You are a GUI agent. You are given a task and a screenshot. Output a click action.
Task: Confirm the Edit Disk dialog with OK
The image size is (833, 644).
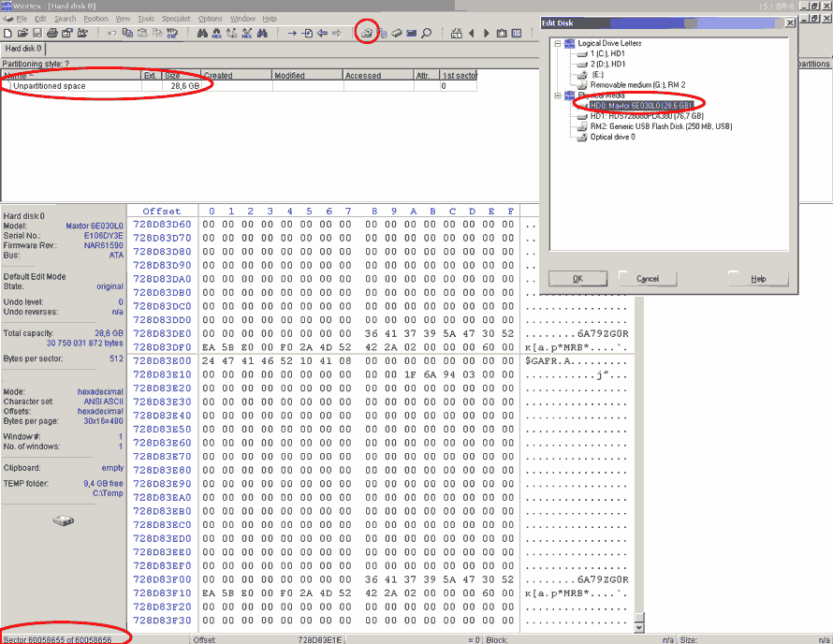coord(578,278)
